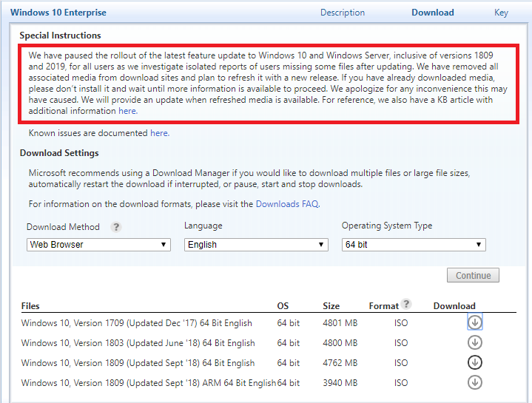Switch to the Key tab
Image resolution: width=532 pixels, height=403 pixels.
501,13
